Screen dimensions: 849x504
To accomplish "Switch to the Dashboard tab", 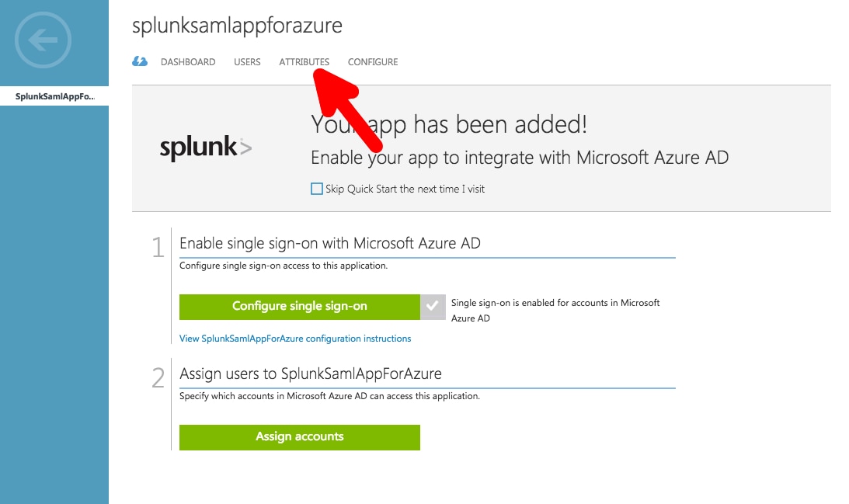I will pos(188,61).
